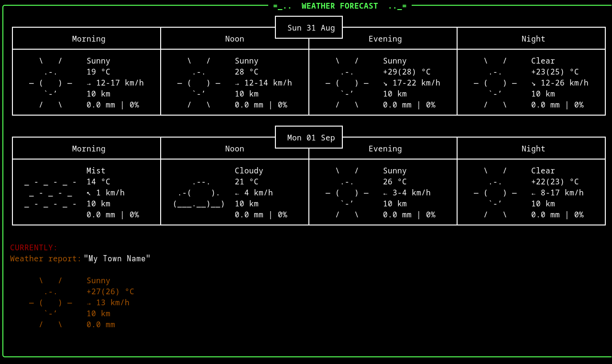Image resolution: width=612 pixels, height=364 pixels.
Task: Click the Noon header under Mon 01 Sep
Action: 235,149
